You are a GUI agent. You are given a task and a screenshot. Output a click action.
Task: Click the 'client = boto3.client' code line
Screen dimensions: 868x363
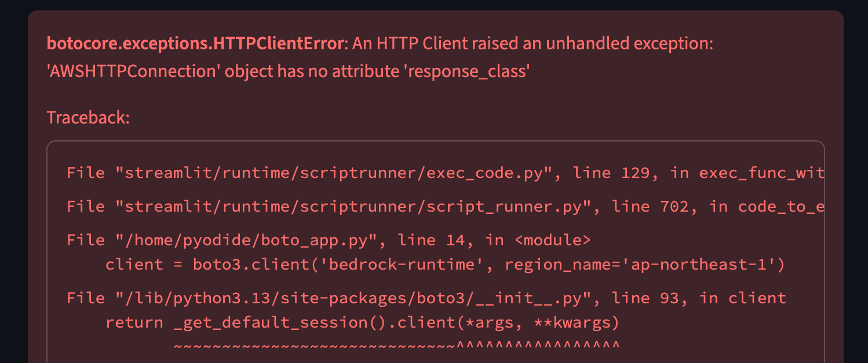[x=197, y=265]
